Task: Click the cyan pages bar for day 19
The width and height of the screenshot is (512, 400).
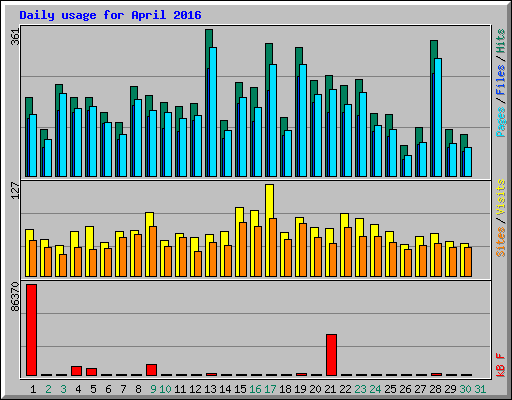Action: (x=303, y=120)
